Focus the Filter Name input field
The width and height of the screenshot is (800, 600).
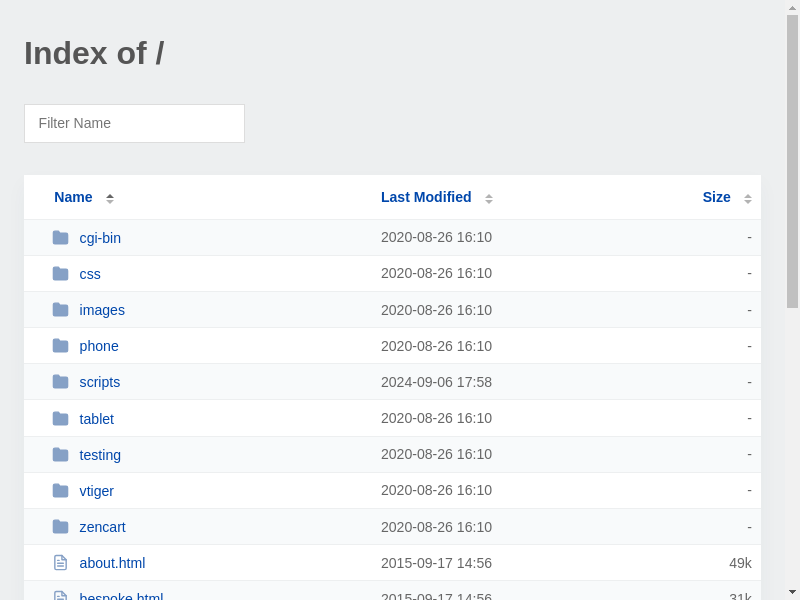(134, 123)
